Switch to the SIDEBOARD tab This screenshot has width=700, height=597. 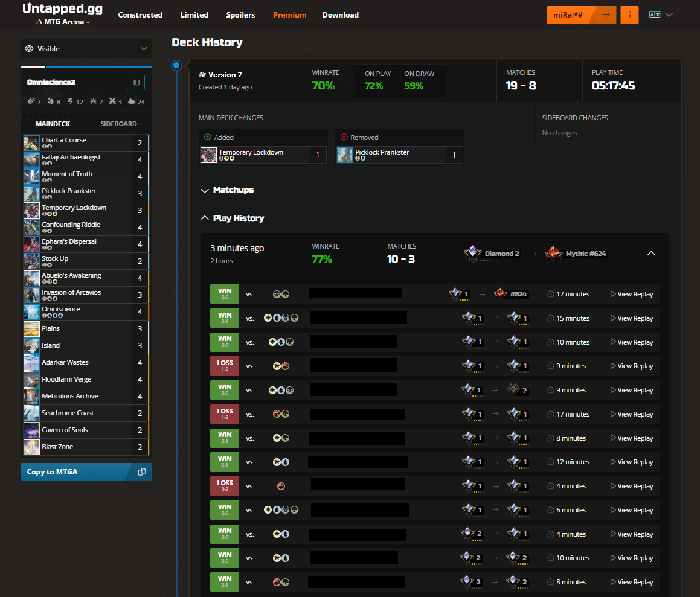[118, 124]
